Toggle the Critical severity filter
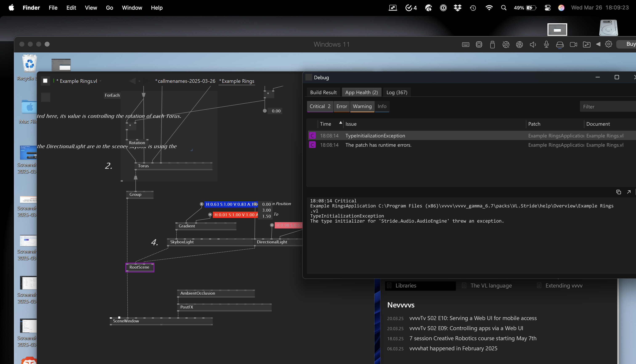 coord(320,107)
